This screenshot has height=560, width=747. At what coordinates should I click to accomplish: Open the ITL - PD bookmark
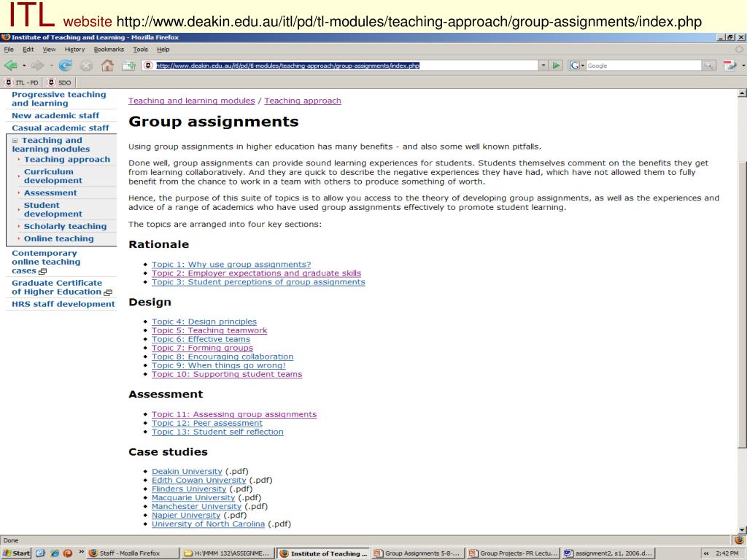click(x=22, y=82)
